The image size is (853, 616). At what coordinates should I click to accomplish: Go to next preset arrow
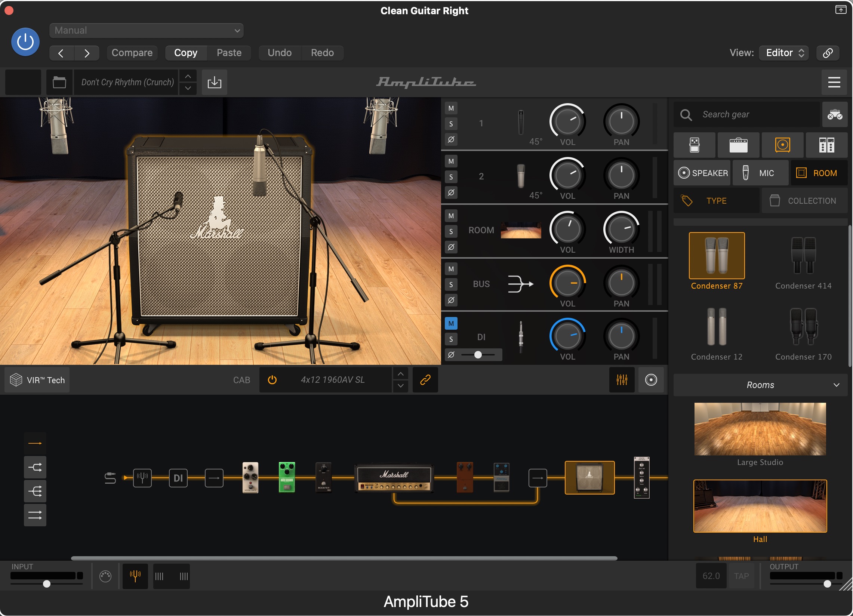tap(87, 53)
